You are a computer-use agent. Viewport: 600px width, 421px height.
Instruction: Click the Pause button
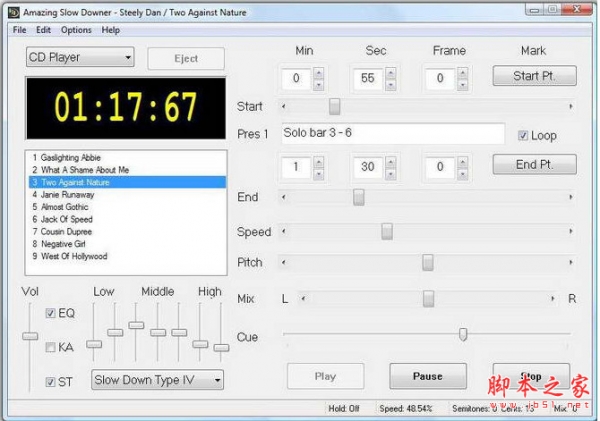tap(428, 376)
